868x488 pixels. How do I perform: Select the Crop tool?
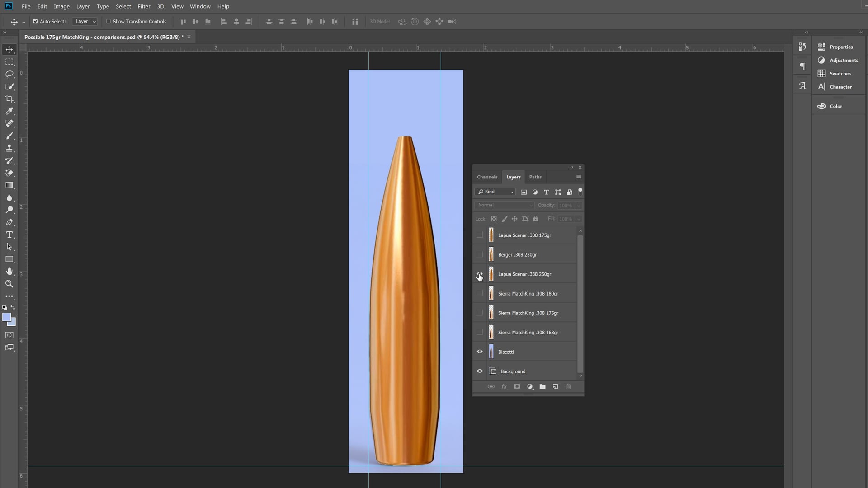pyautogui.click(x=9, y=99)
